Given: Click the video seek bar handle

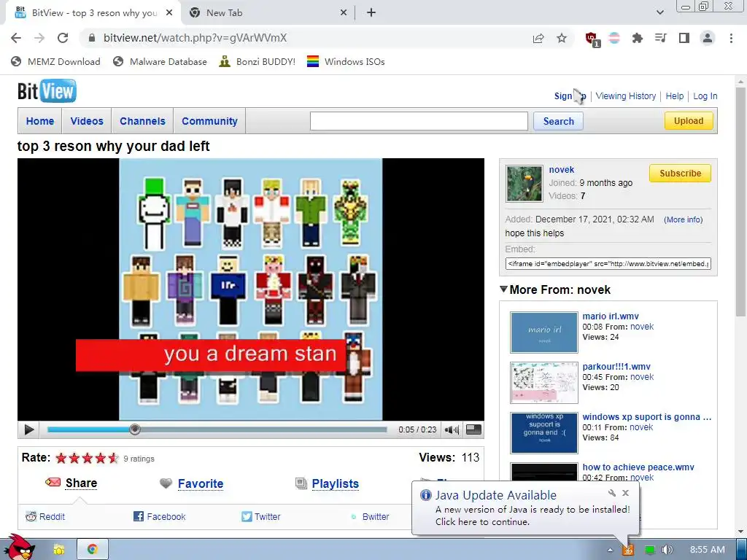Looking at the screenshot, I should [135, 429].
